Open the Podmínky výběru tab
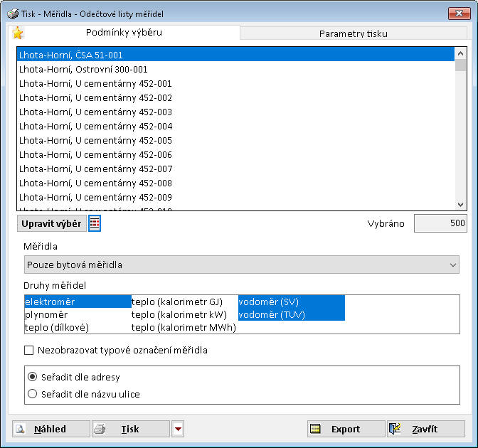 coord(124,33)
